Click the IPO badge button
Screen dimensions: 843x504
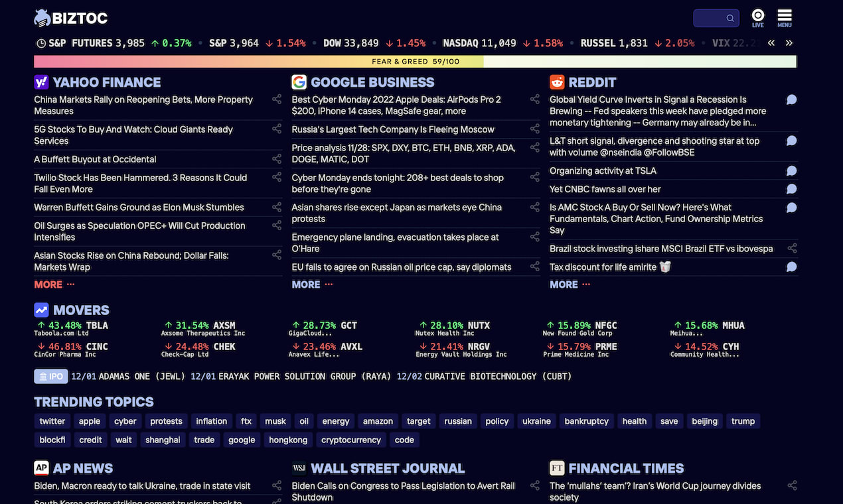(51, 376)
